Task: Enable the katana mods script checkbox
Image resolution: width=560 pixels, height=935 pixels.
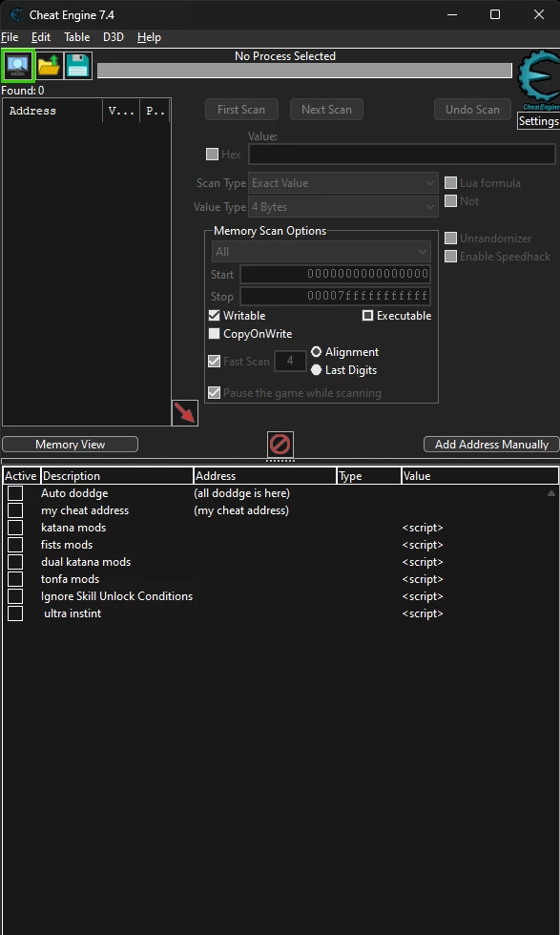Action: point(15,528)
